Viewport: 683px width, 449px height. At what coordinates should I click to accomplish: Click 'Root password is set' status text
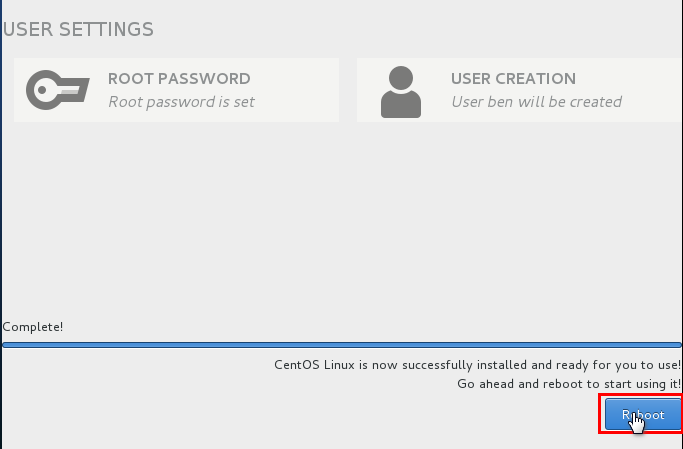[x=181, y=101]
